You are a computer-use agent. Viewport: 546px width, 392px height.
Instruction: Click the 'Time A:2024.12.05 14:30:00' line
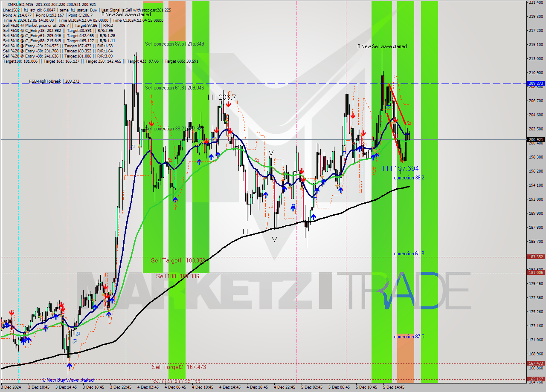click(83, 20)
